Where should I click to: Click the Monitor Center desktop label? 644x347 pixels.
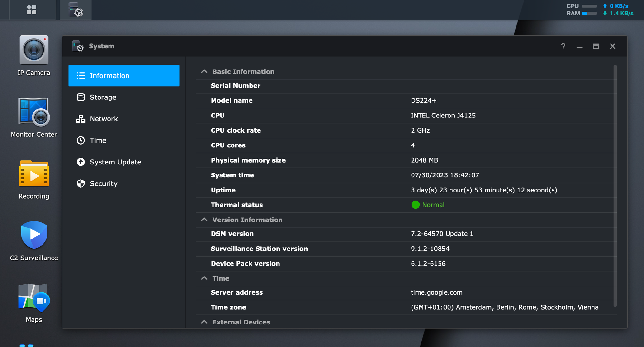(x=34, y=135)
